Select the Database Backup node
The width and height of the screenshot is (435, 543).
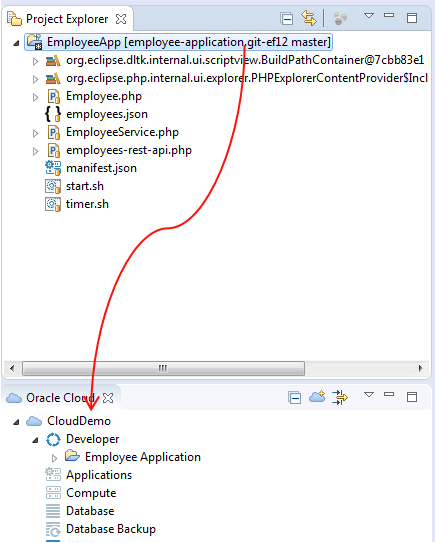pyautogui.click(x=111, y=529)
